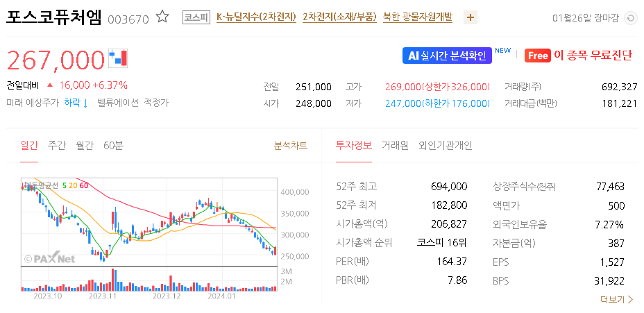Click PBR(배) value 7.86

(x=458, y=280)
